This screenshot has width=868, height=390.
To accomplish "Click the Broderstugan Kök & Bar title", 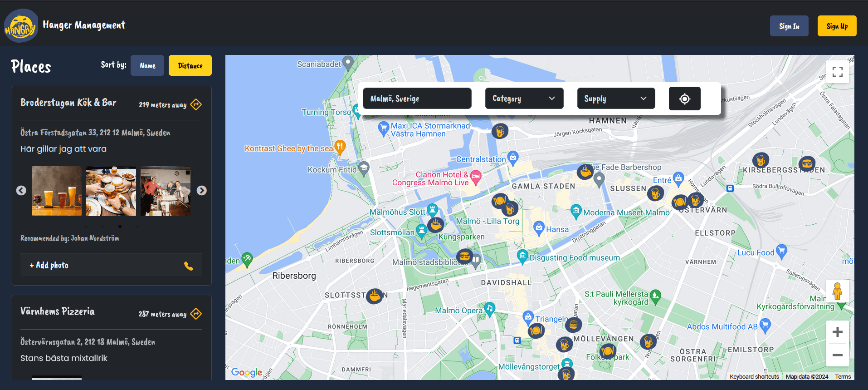I will pyautogui.click(x=68, y=103).
